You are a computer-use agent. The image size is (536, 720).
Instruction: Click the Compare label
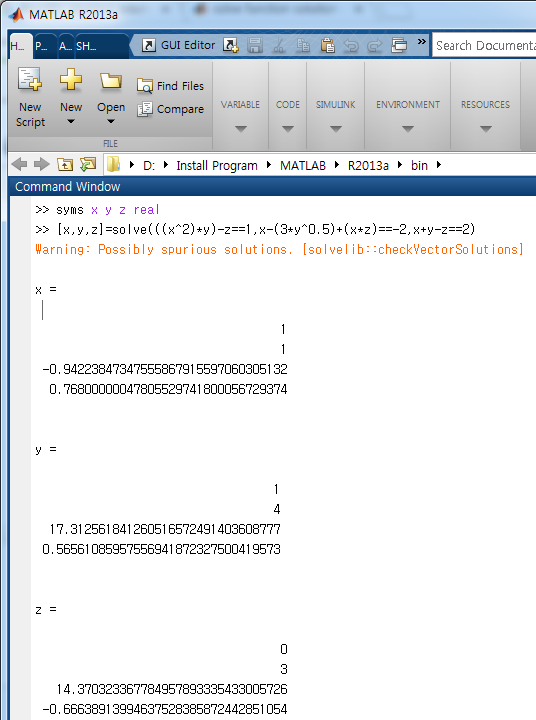[x=180, y=109]
